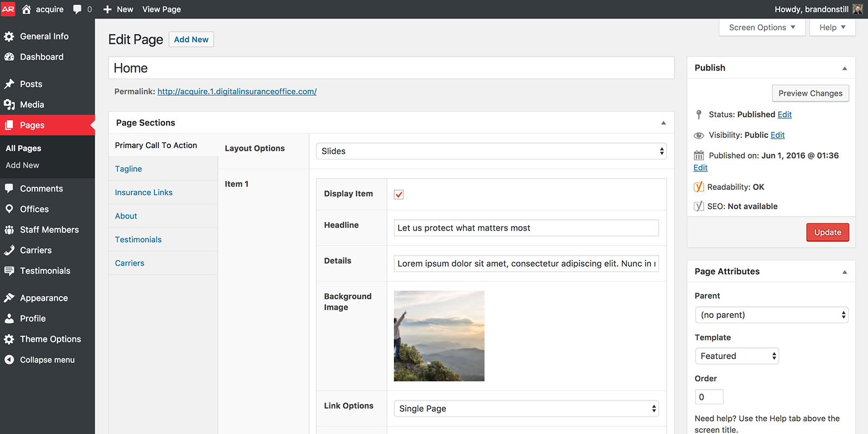Click the Media icon in sidebar
This screenshot has height=434, width=868.
tap(9, 105)
